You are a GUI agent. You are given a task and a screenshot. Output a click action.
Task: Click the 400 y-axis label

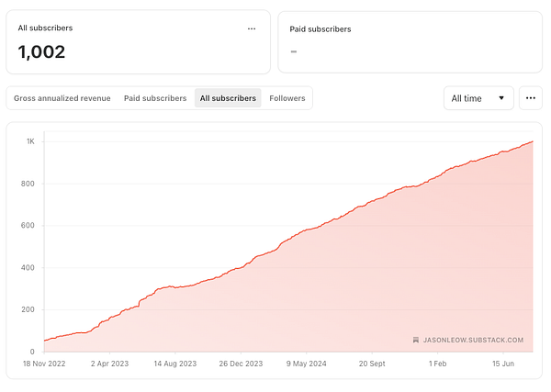28,268
